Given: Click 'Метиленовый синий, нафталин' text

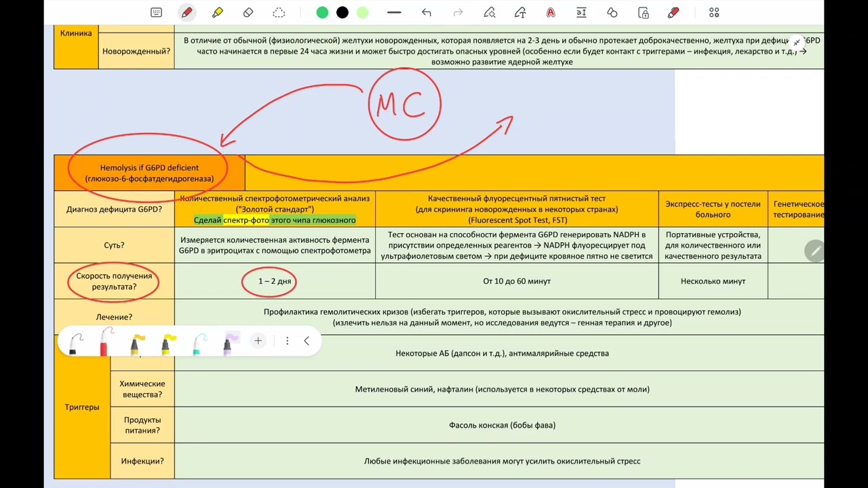Looking at the screenshot, I should (413, 389).
